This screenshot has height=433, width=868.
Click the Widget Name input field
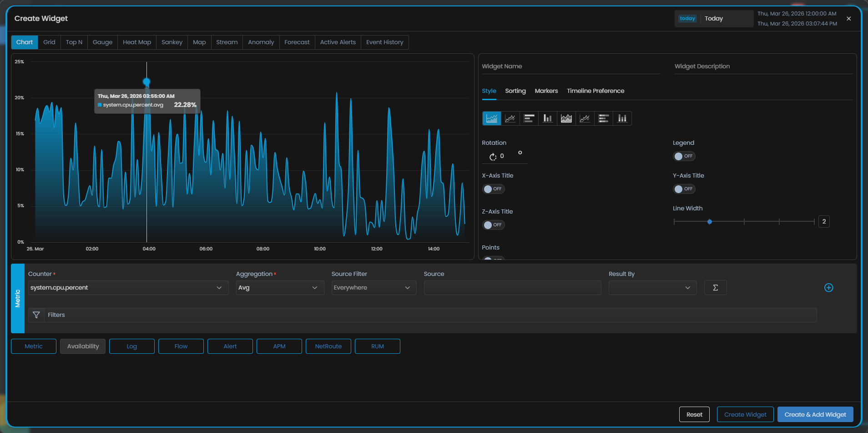coord(570,66)
